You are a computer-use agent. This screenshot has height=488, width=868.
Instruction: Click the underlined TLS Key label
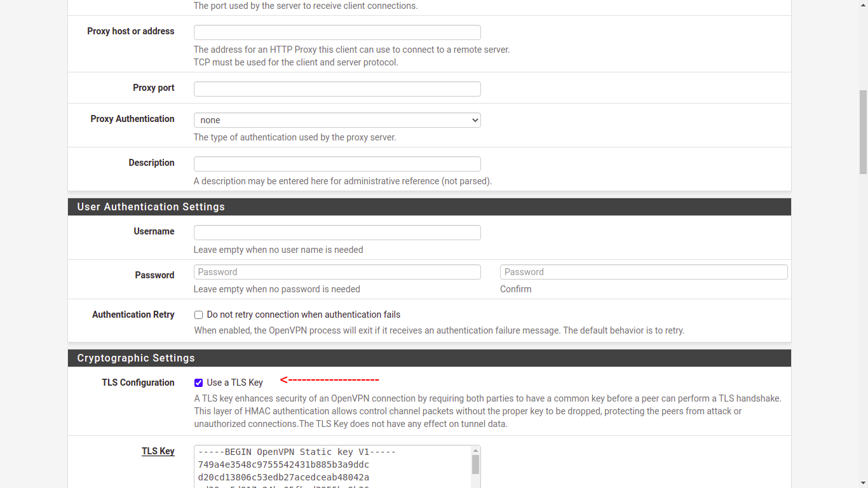(158, 451)
